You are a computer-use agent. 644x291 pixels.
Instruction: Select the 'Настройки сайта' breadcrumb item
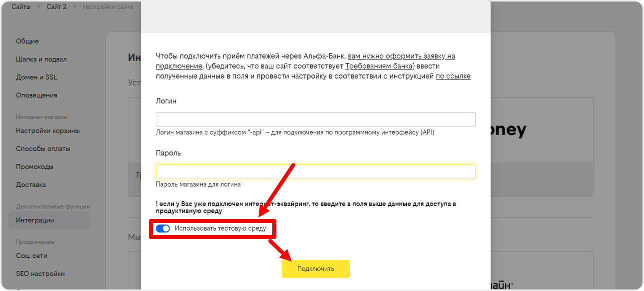pyautogui.click(x=108, y=7)
